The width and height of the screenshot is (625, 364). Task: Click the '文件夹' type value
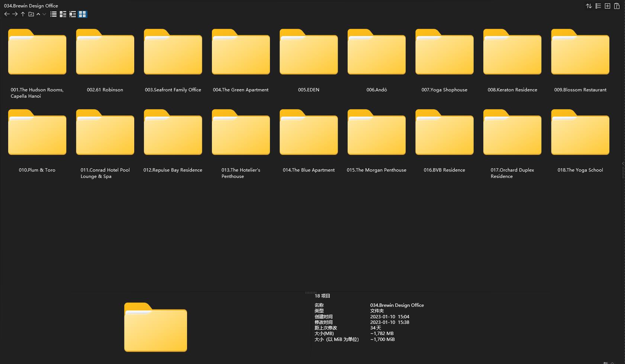tap(377, 311)
